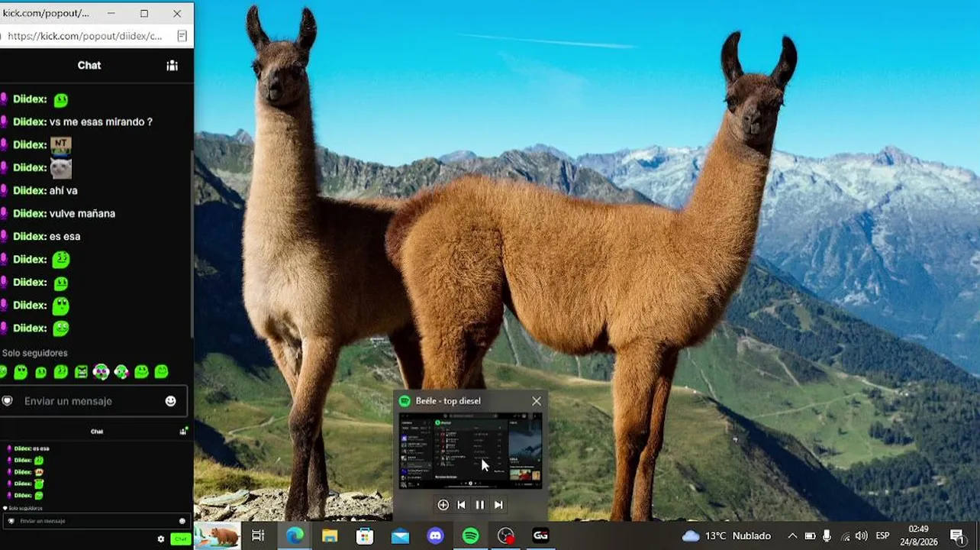Open chat settings gear icon

(161, 539)
